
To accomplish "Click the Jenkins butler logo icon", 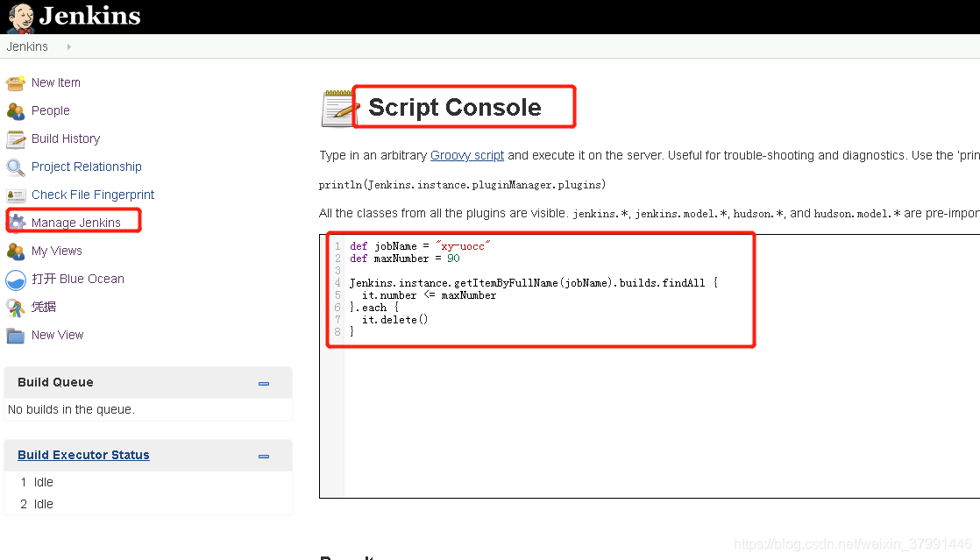I will 21,17.
